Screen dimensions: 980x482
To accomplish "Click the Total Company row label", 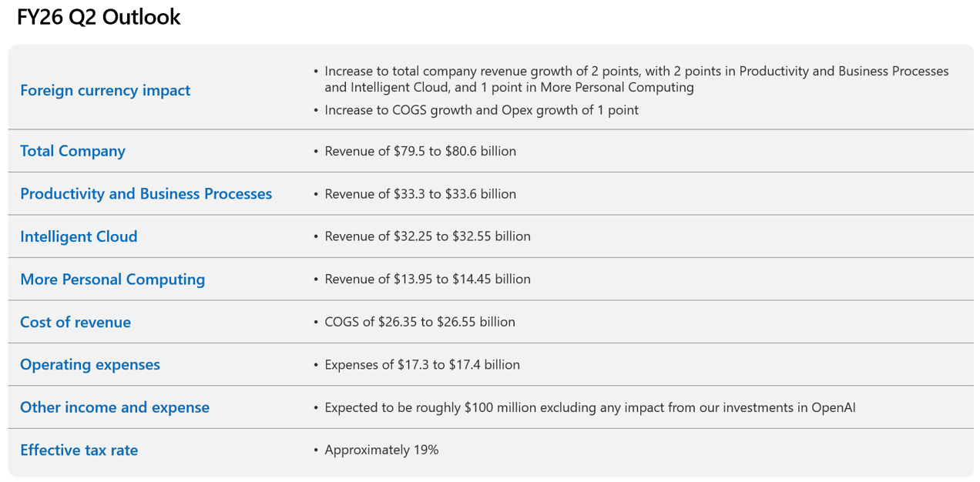I will click(x=72, y=151).
